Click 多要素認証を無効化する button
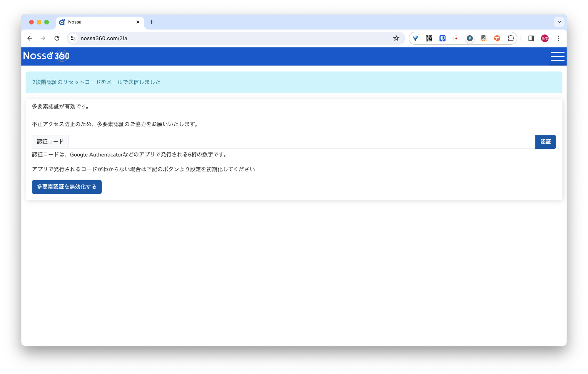 pyautogui.click(x=67, y=187)
